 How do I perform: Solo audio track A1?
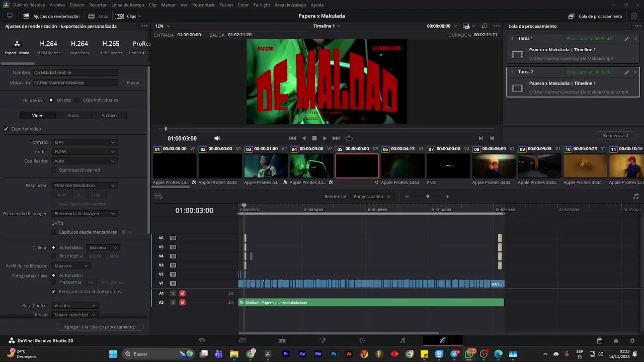pos(173,293)
